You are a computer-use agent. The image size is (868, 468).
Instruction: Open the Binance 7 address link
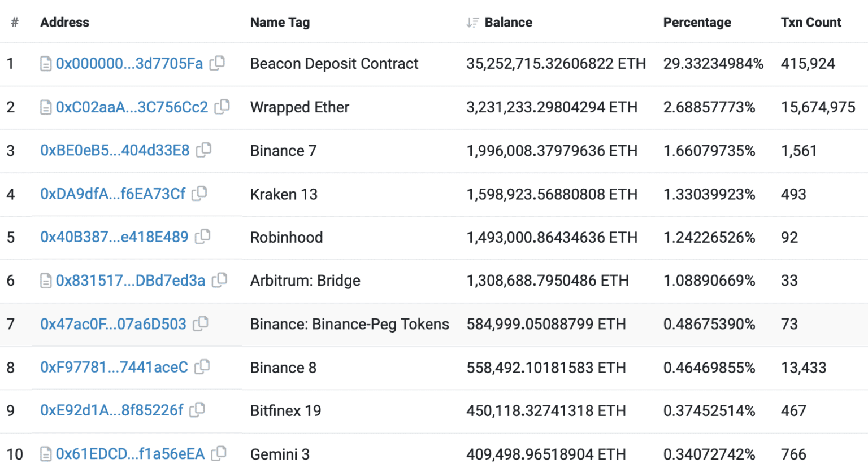115,151
